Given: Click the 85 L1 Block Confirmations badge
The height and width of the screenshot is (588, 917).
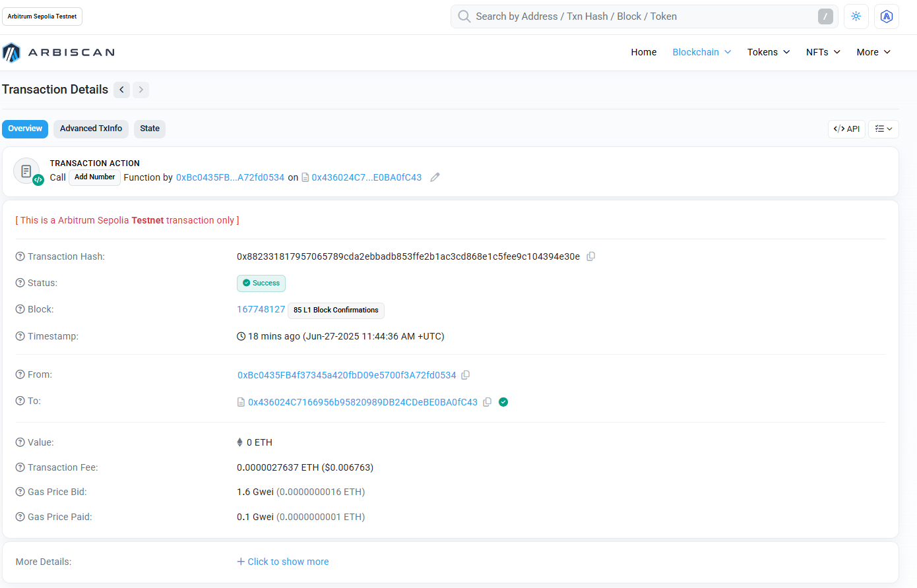Looking at the screenshot, I should [x=336, y=310].
